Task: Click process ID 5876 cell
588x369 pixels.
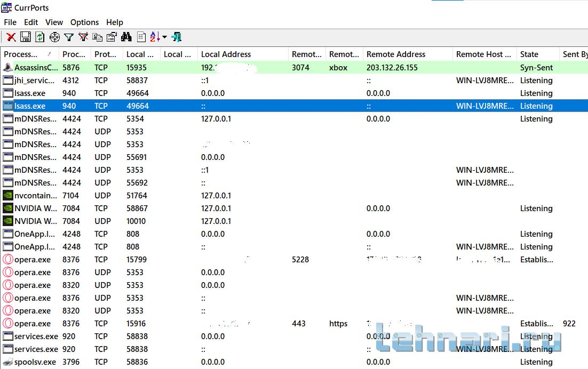Action: pyautogui.click(x=71, y=67)
